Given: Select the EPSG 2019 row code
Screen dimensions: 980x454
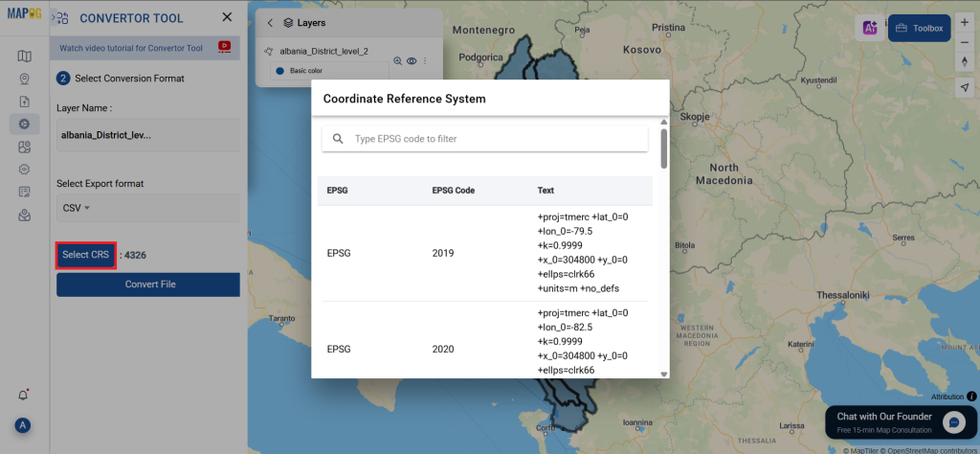Looking at the screenshot, I should [x=443, y=253].
